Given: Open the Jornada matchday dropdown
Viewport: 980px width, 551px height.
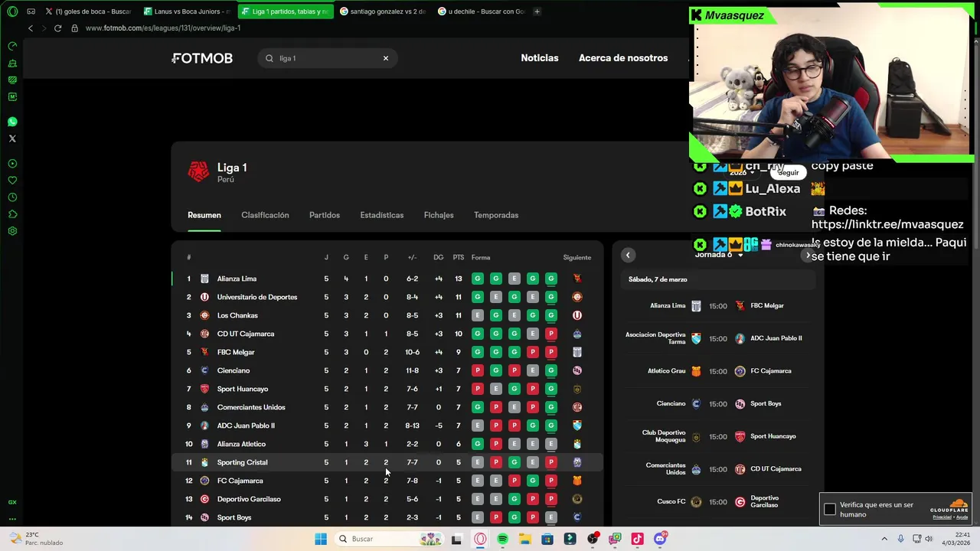Looking at the screenshot, I should [x=718, y=255].
